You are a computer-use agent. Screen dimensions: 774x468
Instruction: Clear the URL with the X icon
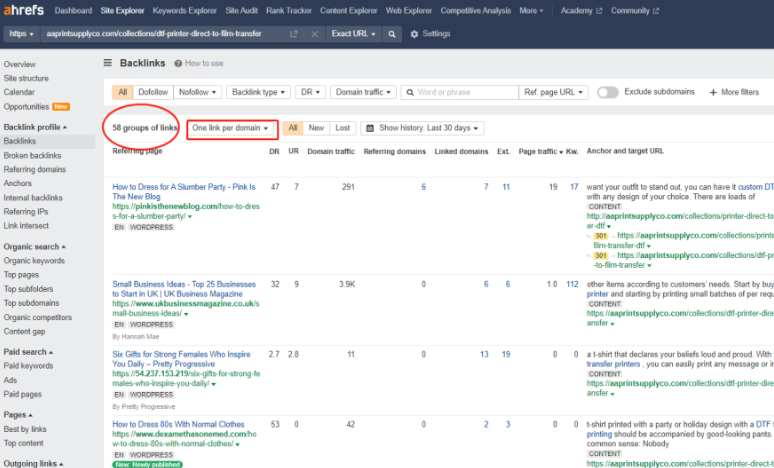pyautogui.click(x=314, y=34)
